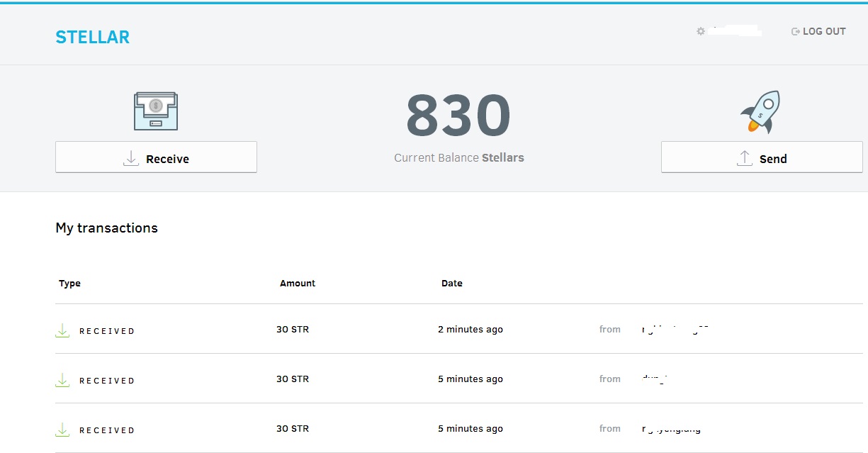
Task: Click the rocket ship icon
Action: coord(761,111)
